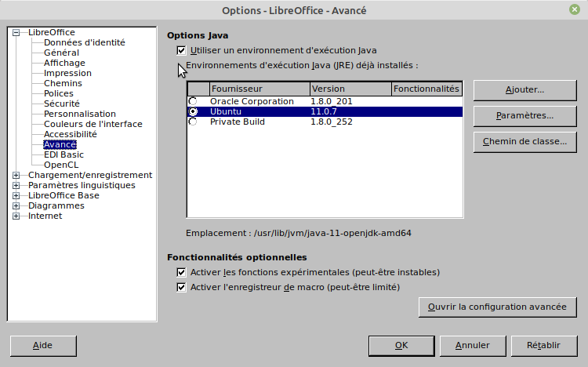Choose Oracle Corporation JRE radio button

click(193, 101)
